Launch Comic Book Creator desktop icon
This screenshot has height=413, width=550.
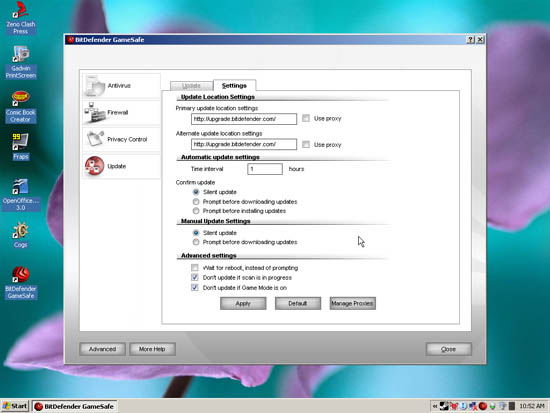[x=21, y=107]
